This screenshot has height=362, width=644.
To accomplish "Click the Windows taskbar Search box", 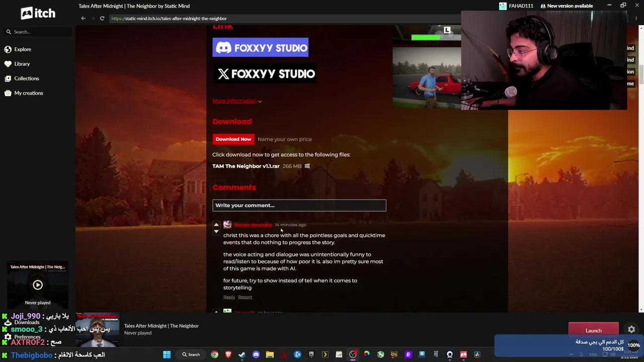I will click(191, 354).
